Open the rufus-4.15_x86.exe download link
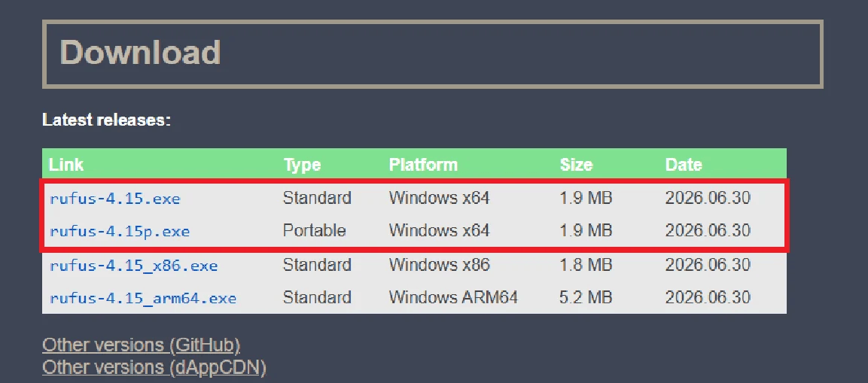 (x=133, y=265)
